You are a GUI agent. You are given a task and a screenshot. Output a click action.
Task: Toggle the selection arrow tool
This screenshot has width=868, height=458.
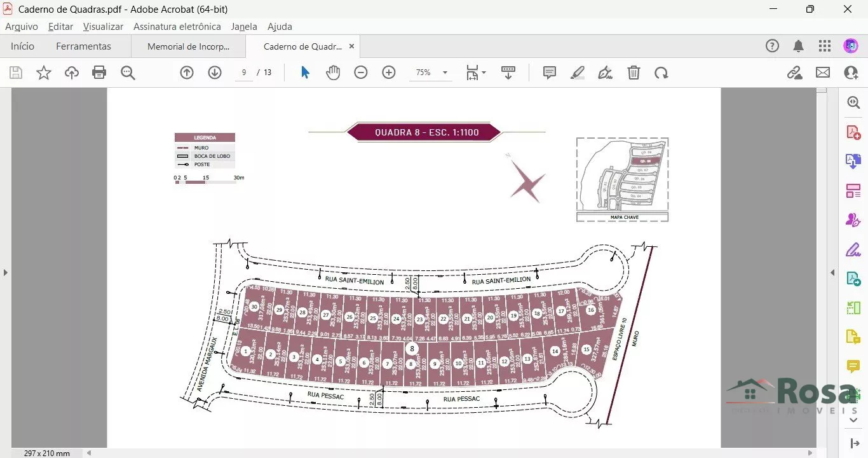[x=305, y=73]
